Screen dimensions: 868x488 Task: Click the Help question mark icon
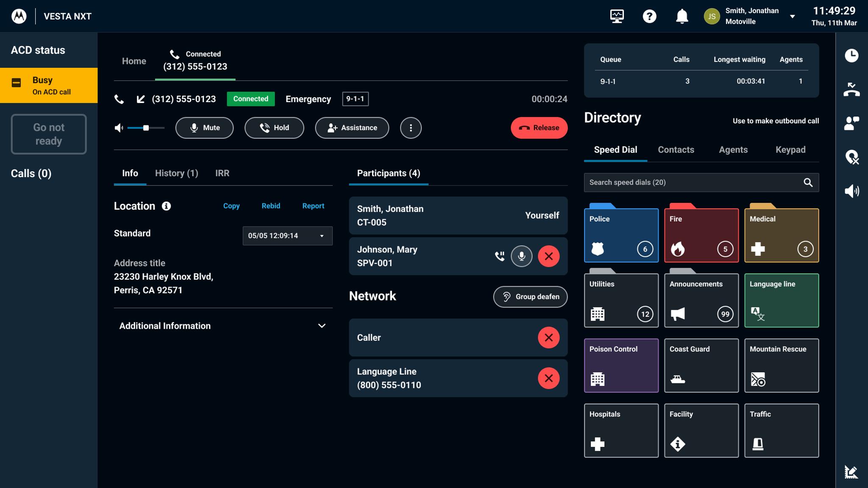[x=649, y=16]
